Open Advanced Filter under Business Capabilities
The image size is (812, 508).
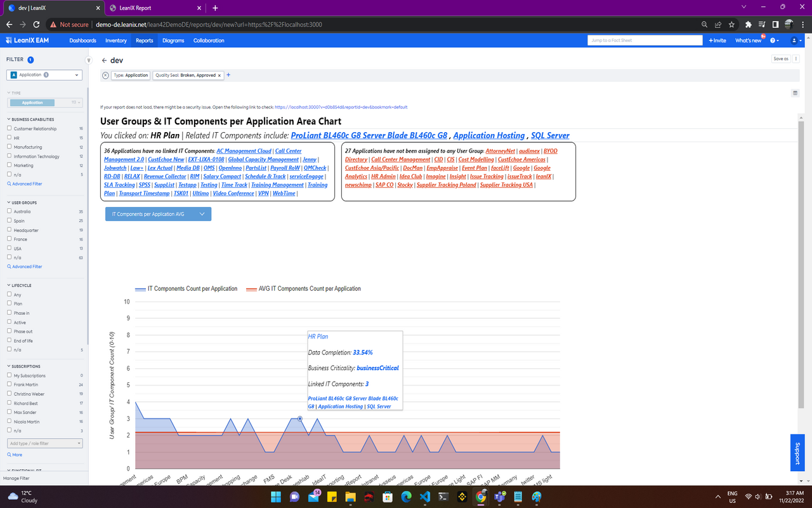coord(25,184)
